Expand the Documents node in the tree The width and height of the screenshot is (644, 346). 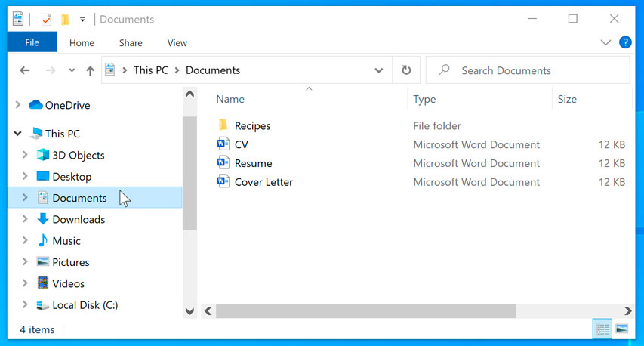pyautogui.click(x=25, y=197)
